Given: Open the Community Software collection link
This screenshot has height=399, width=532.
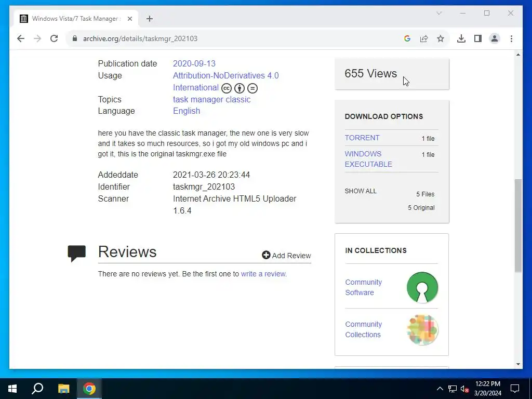Looking at the screenshot, I should click(363, 287).
